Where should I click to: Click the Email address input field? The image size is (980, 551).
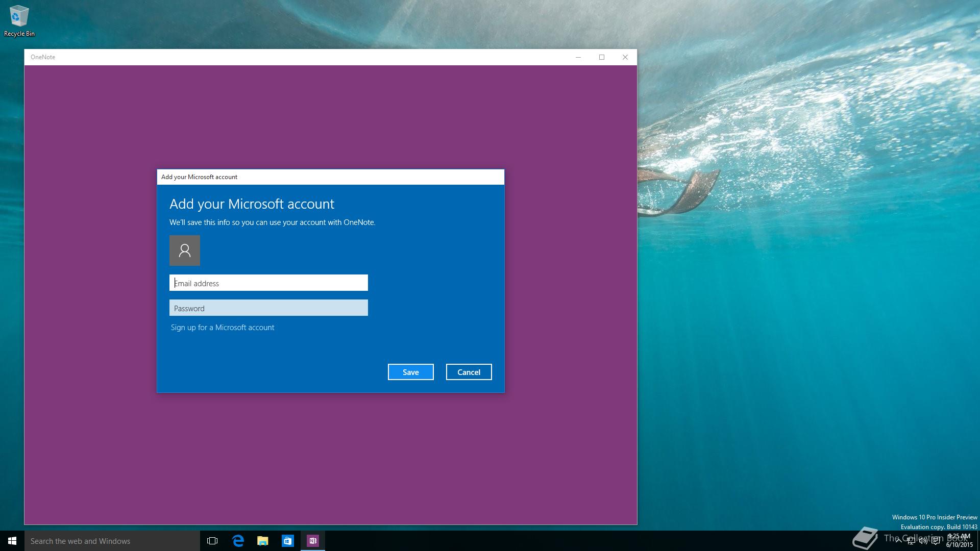click(x=268, y=283)
